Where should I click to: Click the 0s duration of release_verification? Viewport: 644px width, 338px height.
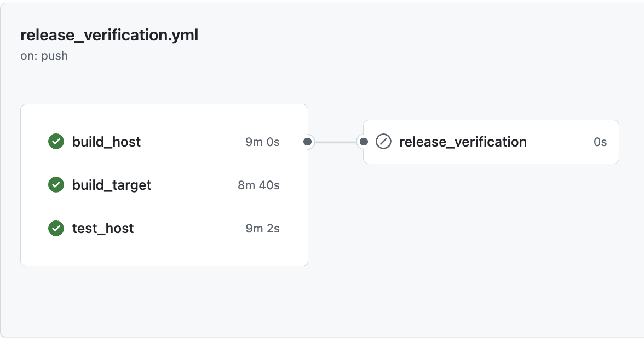point(600,142)
